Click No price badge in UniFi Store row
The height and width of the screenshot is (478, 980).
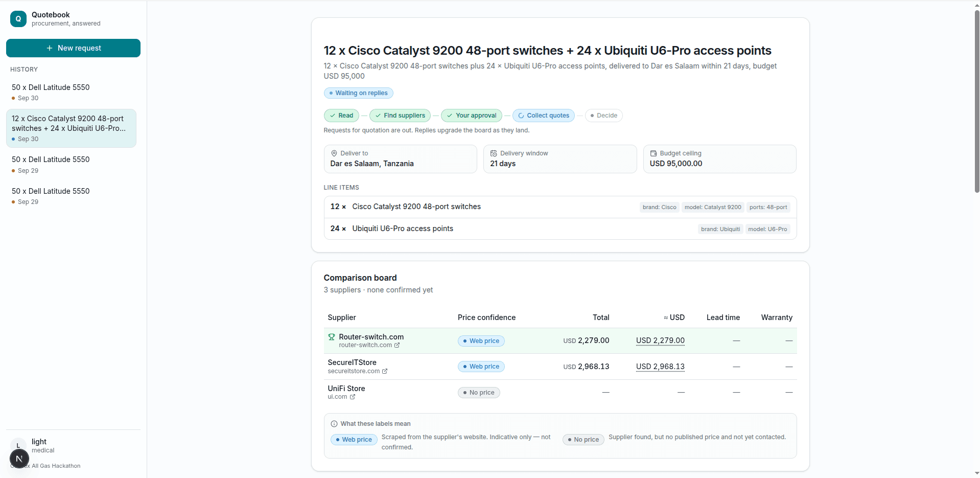pos(479,393)
